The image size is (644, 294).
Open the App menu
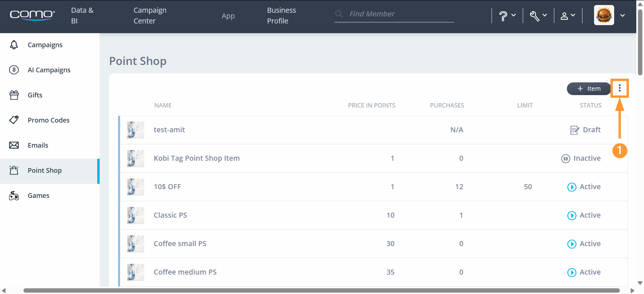pyautogui.click(x=228, y=16)
